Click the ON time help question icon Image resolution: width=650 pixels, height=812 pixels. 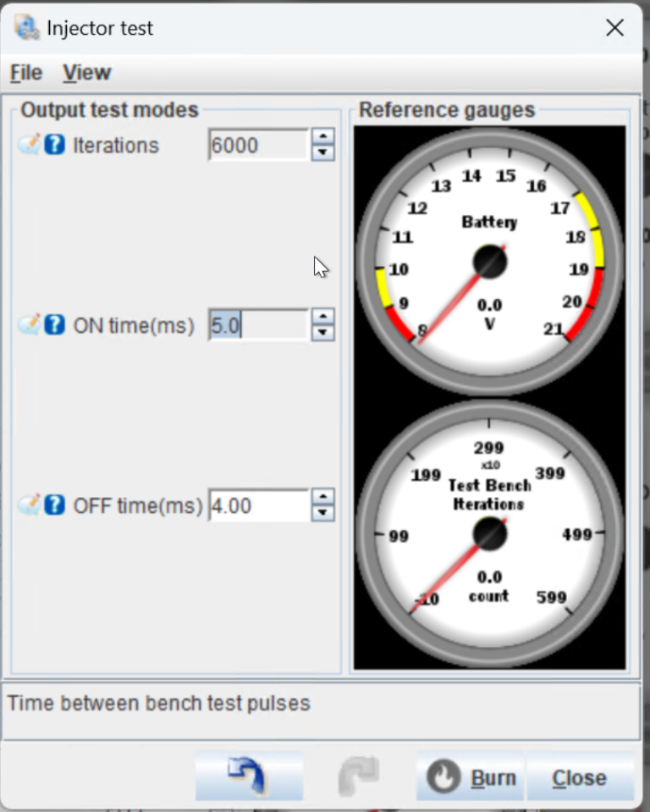click(x=54, y=324)
